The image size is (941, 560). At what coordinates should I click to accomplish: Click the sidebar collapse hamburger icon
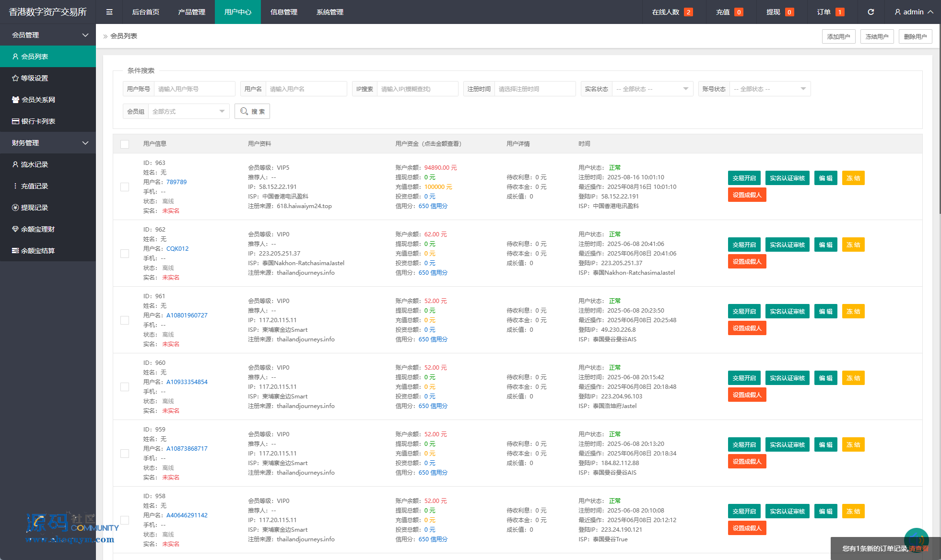(x=109, y=12)
